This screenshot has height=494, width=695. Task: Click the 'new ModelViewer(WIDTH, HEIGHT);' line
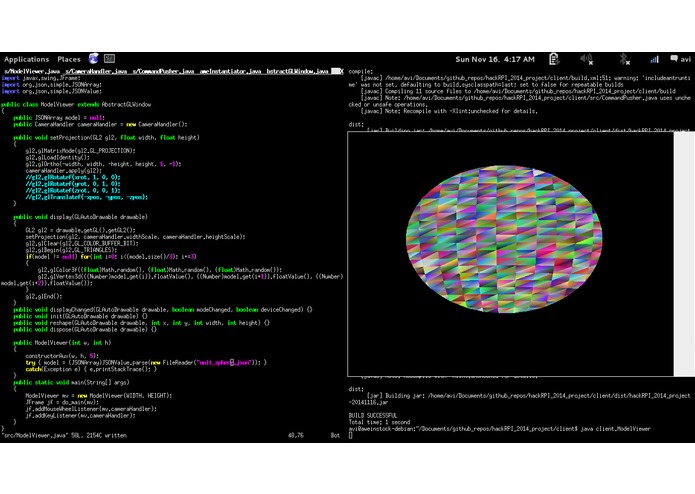point(99,396)
